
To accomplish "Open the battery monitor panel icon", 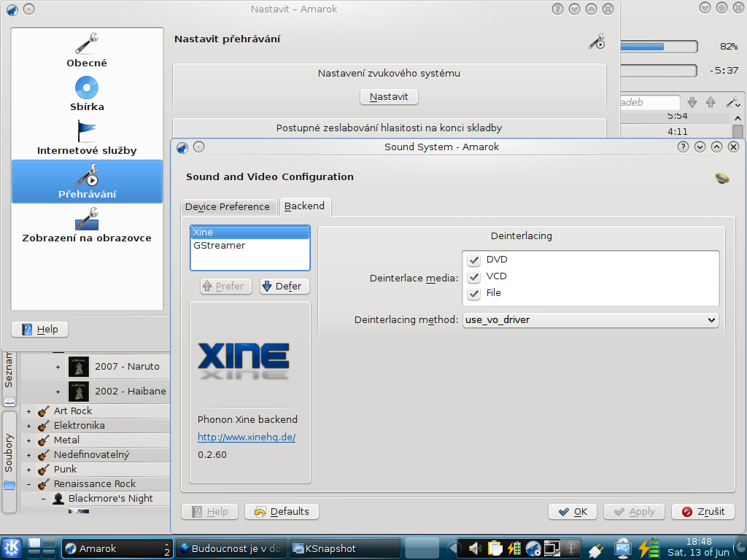I will click(649, 548).
